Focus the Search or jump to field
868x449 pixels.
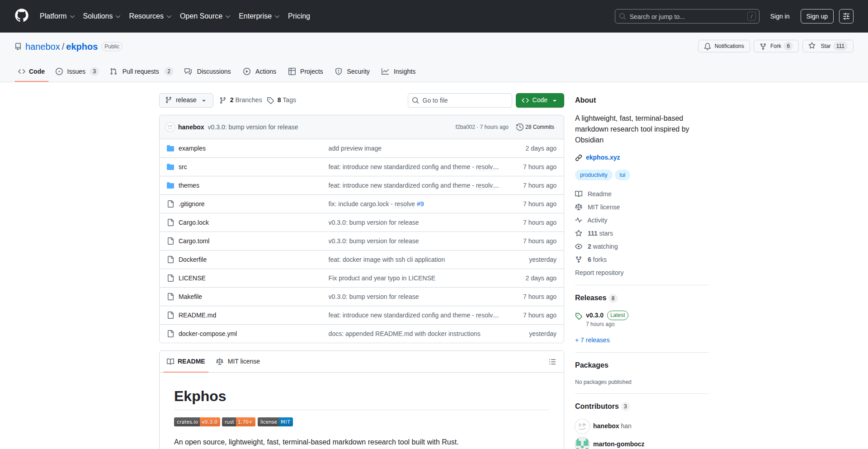tap(687, 16)
